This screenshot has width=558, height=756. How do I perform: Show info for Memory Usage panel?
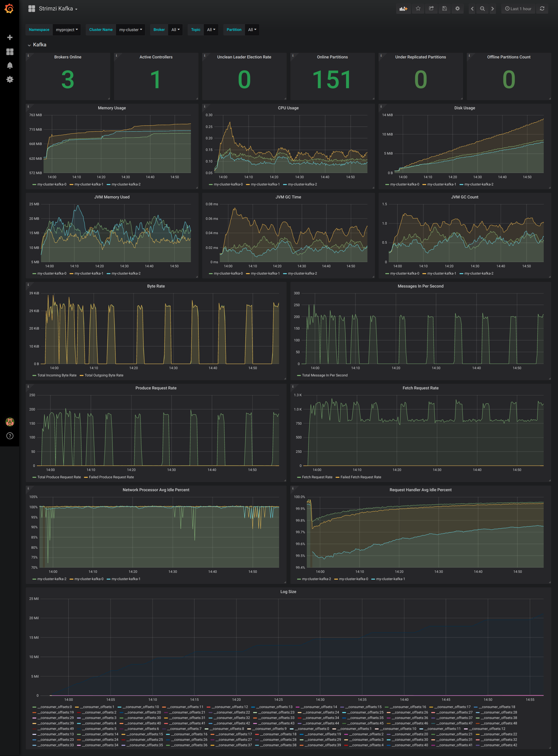(28, 106)
